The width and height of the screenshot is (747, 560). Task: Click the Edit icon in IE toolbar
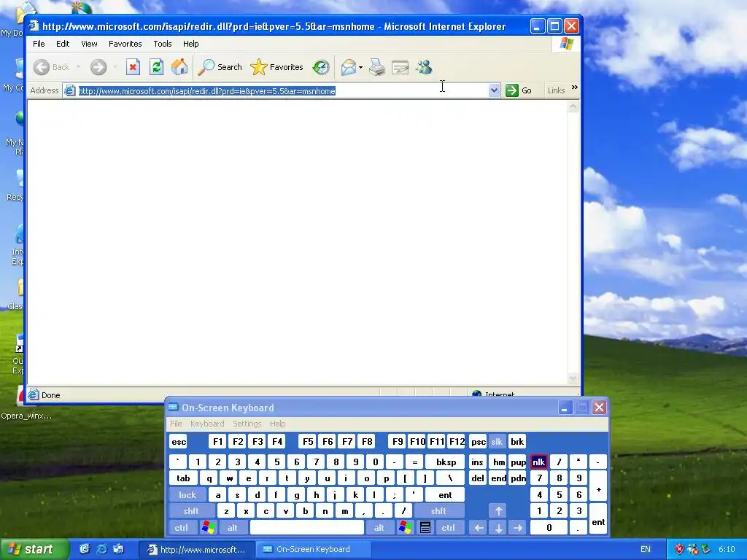coord(400,67)
